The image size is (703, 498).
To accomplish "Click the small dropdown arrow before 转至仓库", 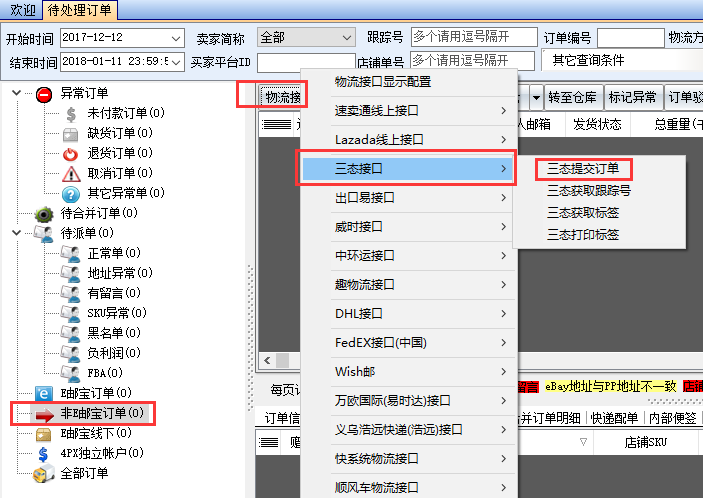I will (x=536, y=97).
